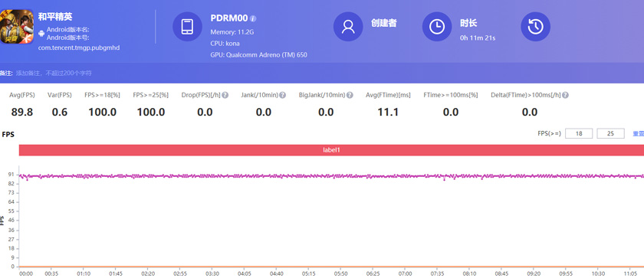Screen dimensions: 644x278
Task: Open help icon for Jank(/10min)
Action: (x=283, y=95)
